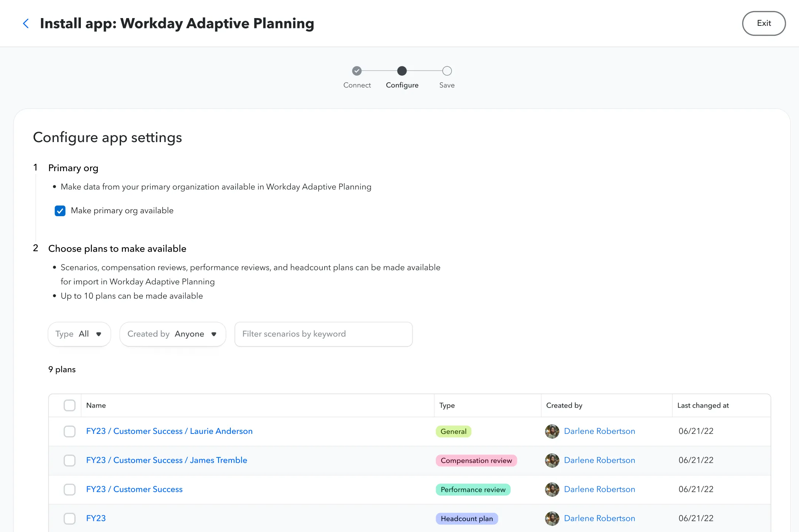799x532 pixels.
Task: Go to the completed Connect step
Action: pyautogui.click(x=357, y=70)
